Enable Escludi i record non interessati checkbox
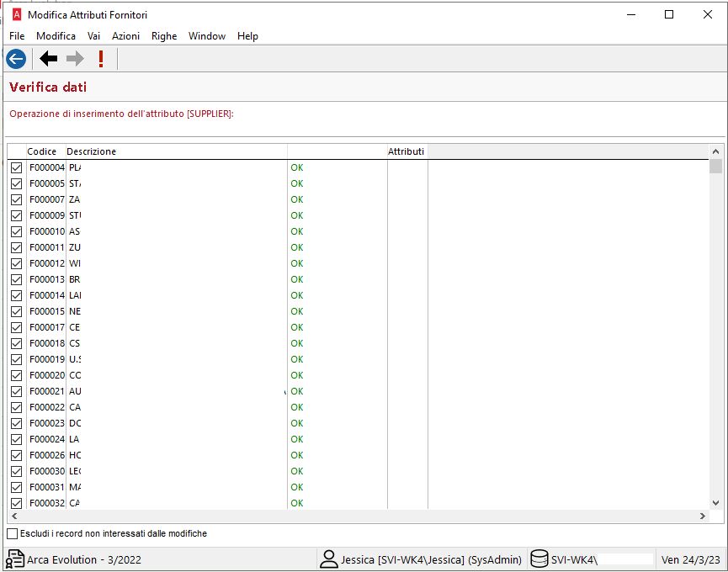 [12, 533]
